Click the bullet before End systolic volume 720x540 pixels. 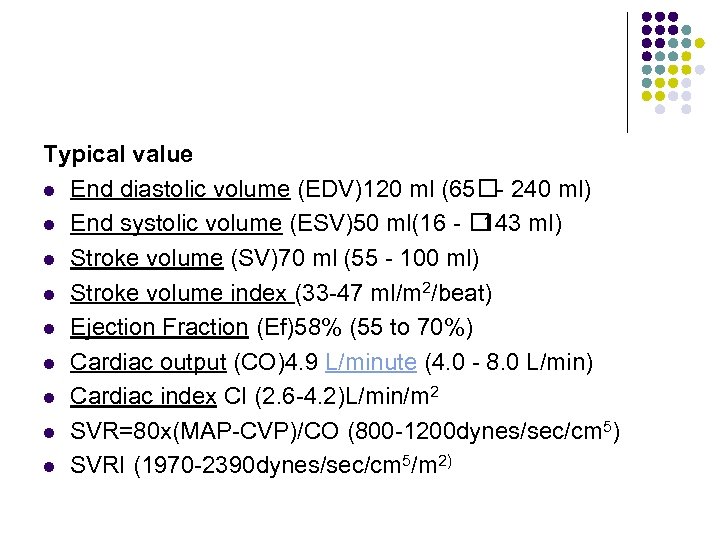coord(49,225)
